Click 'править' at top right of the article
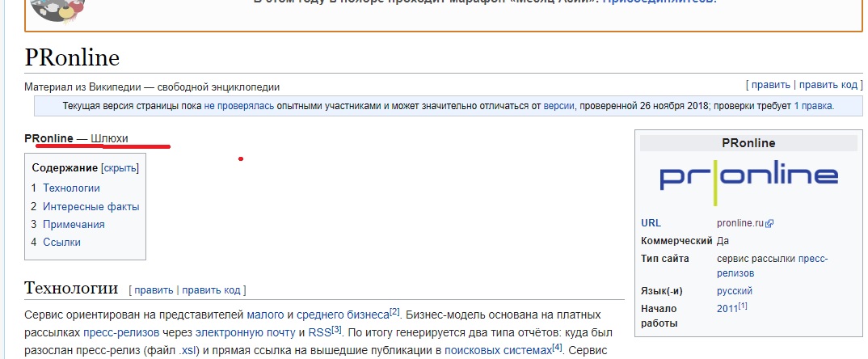This screenshot has height=359, width=868. tap(770, 85)
